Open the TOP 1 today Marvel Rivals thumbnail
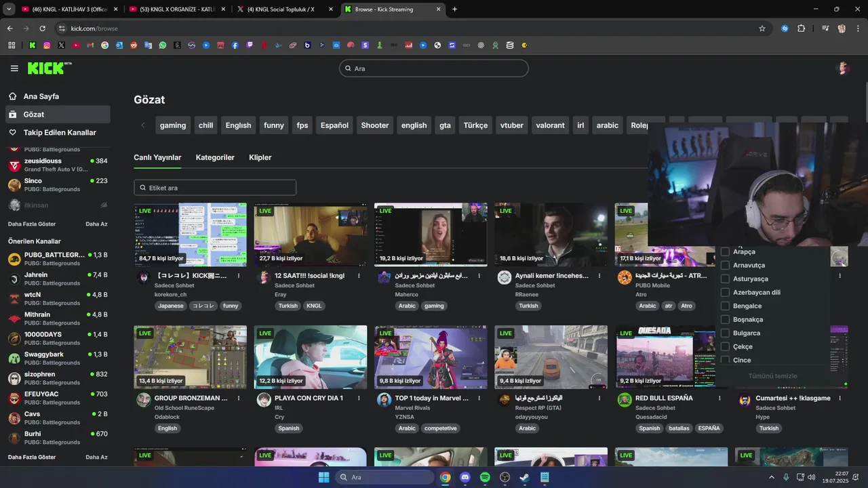Screen dimensions: 868x488 click(x=431, y=357)
